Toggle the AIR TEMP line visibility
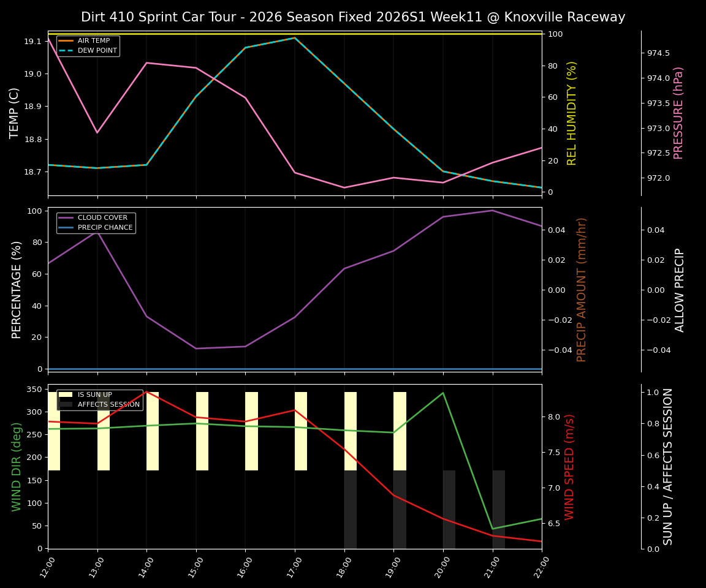This screenshot has width=706, height=588. pyautogui.click(x=85, y=40)
